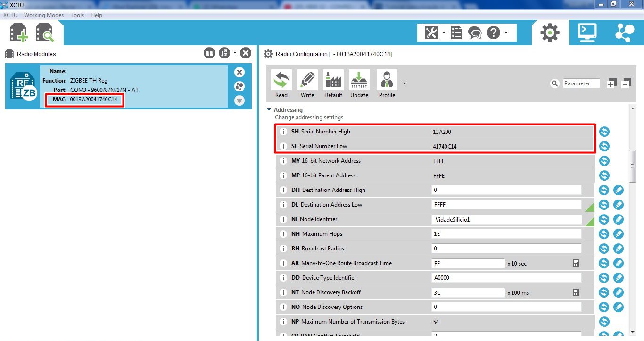Edit the NI Node Identifier field
Image resolution: width=644 pixels, height=341 pixels.
tap(506, 219)
